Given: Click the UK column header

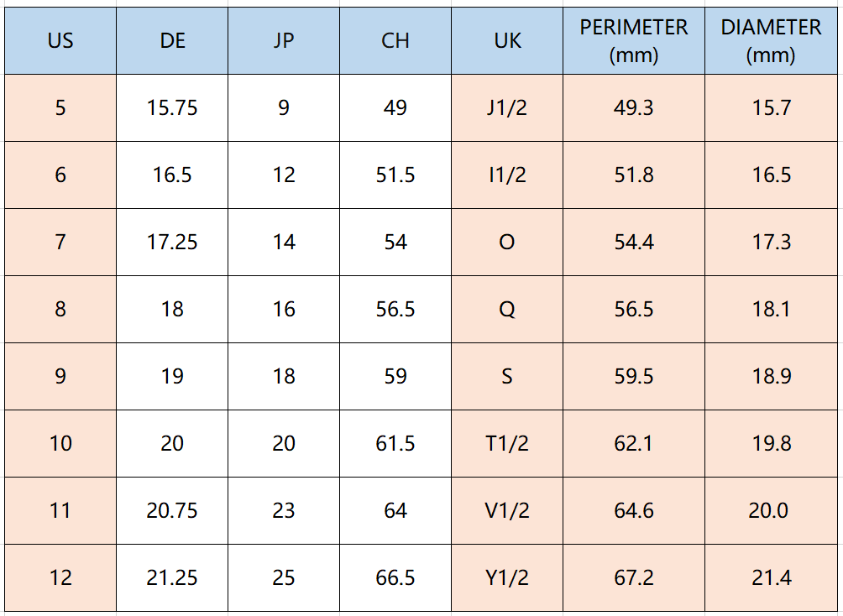Looking at the screenshot, I should [507, 40].
